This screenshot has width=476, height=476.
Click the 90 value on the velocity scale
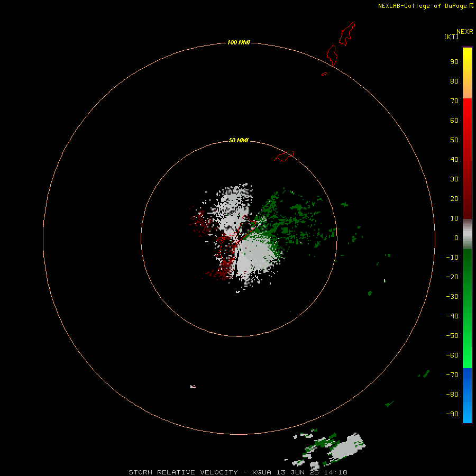point(454,62)
